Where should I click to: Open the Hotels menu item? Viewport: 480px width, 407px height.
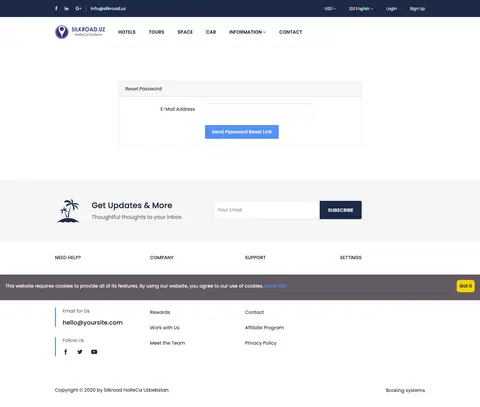127,32
